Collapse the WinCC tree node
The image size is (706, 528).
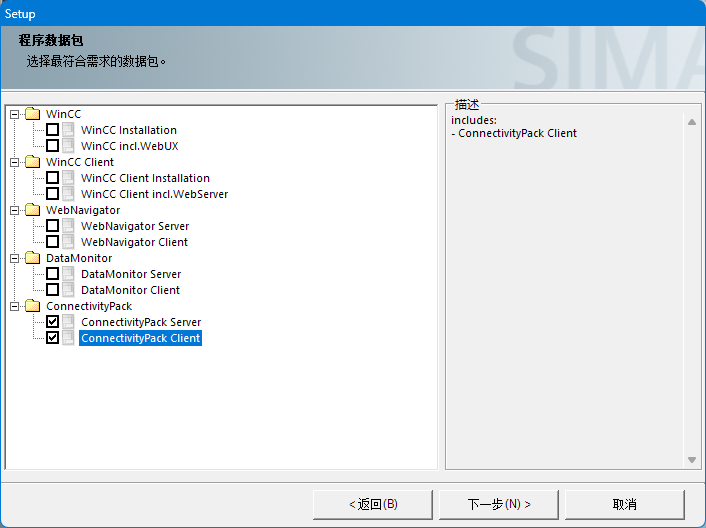pyautogui.click(x=14, y=114)
